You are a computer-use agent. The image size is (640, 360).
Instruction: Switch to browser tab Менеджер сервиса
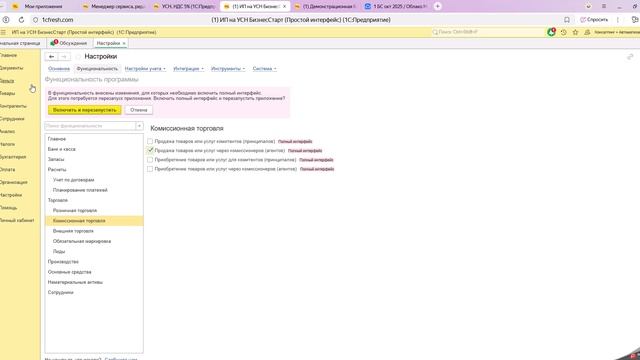[113, 7]
